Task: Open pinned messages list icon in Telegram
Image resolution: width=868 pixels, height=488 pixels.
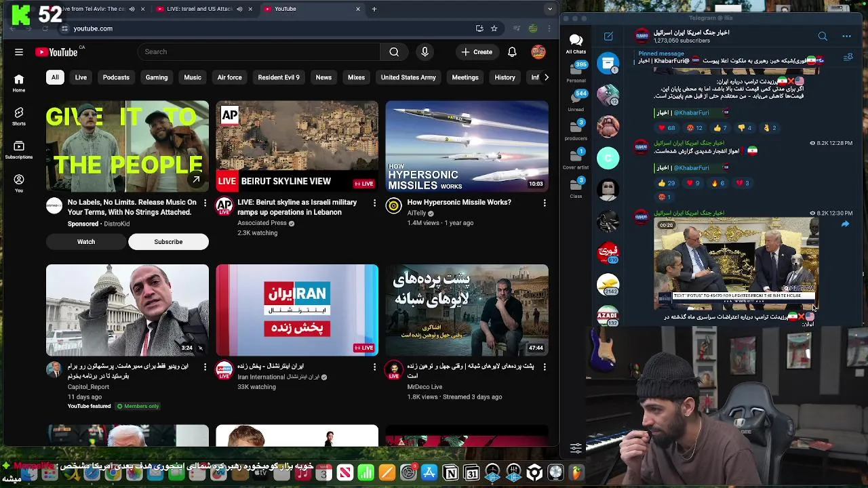Action: click(848, 58)
